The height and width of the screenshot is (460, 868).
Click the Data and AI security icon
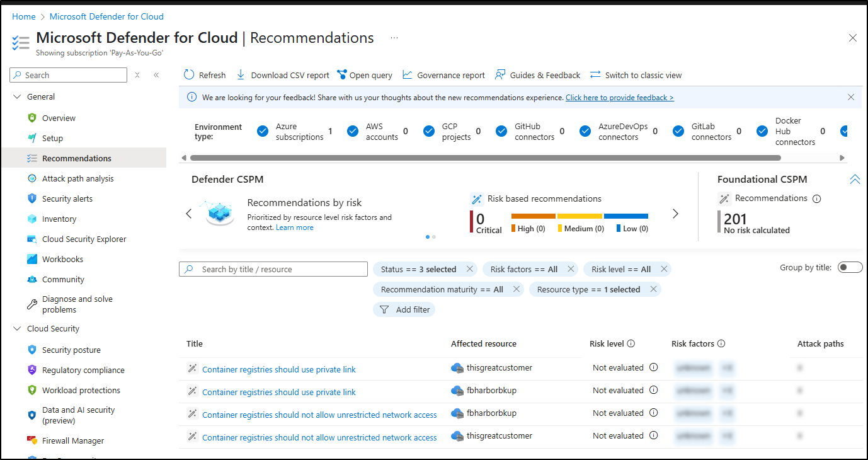32,415
